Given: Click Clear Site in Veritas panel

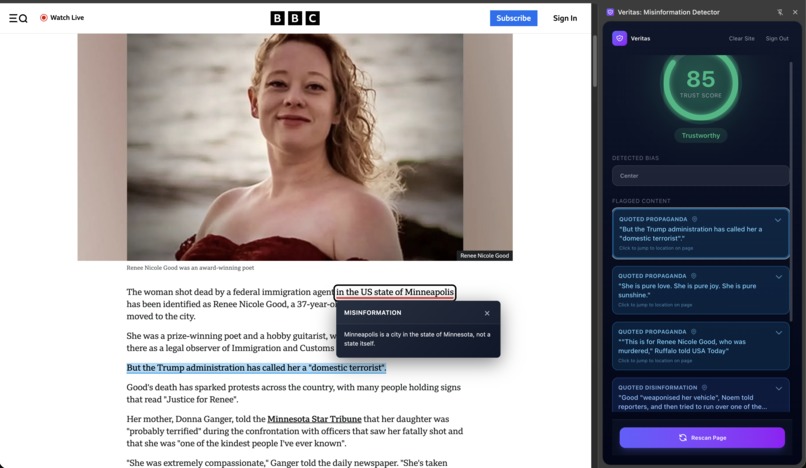Looking at the screenshot, I should coord(741,39).
